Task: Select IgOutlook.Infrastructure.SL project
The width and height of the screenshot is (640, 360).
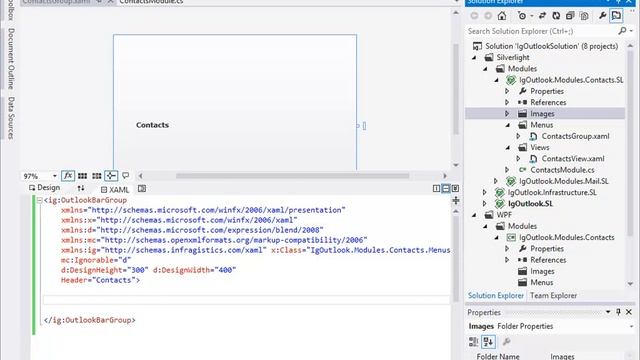Action: pos(552,192)
